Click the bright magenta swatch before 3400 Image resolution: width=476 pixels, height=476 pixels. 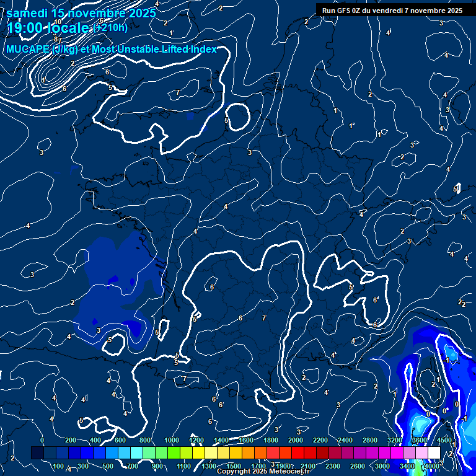[x=397, y=452]
